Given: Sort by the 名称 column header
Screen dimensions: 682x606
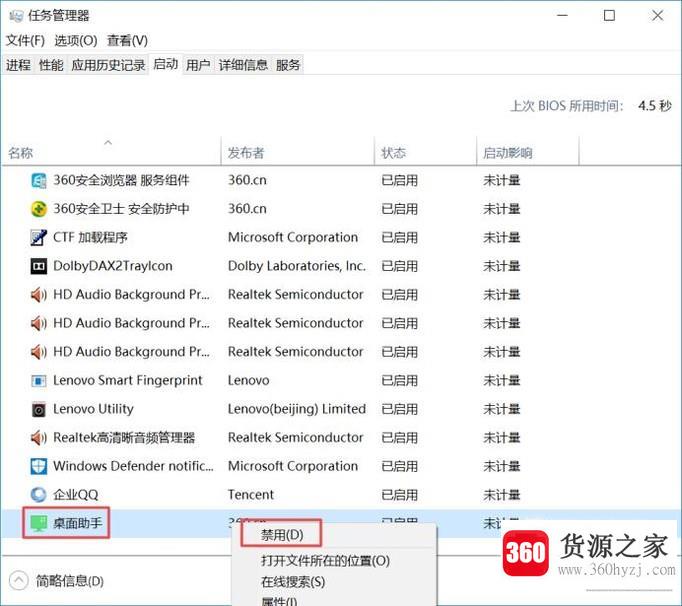Looking at the screenshot, I should (x=20, y=153).
